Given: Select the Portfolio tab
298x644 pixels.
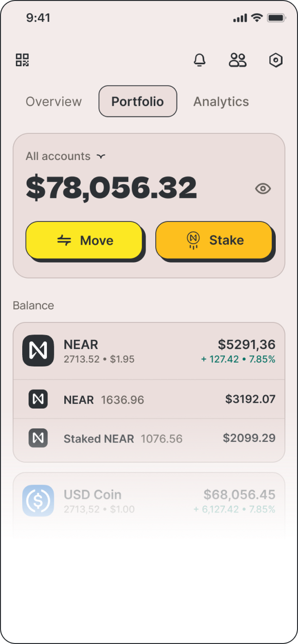Looking at the screenshot, I should (x=138, y=102).
